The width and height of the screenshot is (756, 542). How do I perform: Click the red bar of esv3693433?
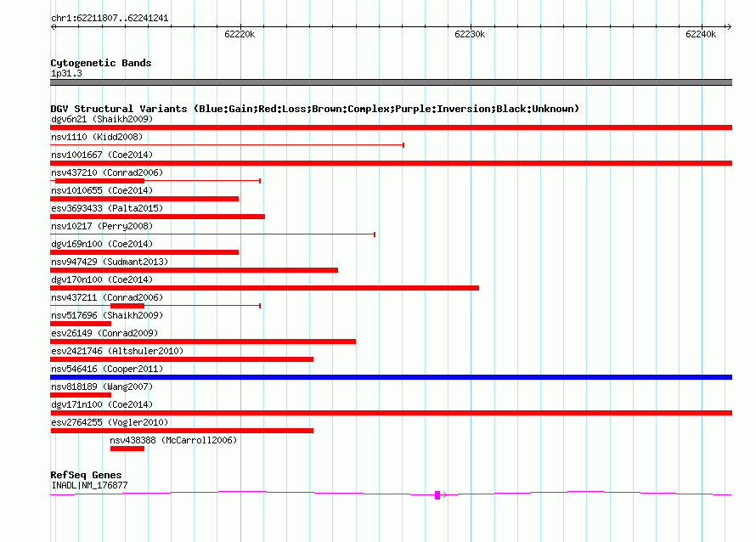click(x=158, y=217)
